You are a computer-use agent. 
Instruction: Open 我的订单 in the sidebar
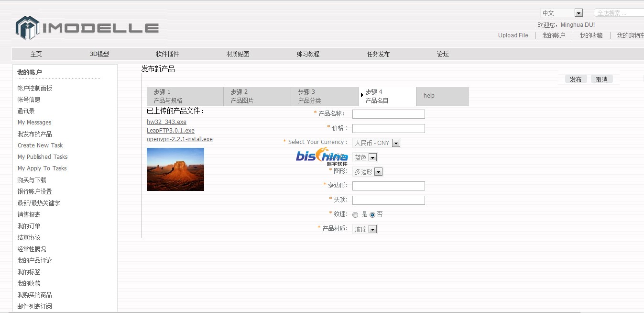click(29, 226)
